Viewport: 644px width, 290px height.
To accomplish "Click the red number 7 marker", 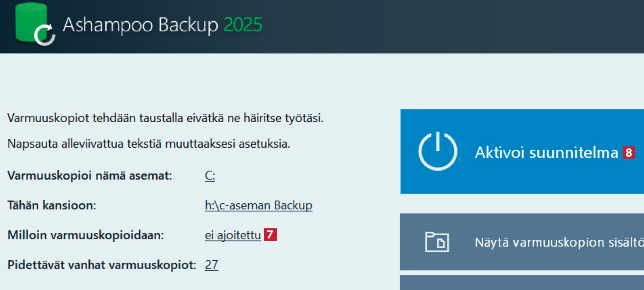I will (x=270, y=235).
